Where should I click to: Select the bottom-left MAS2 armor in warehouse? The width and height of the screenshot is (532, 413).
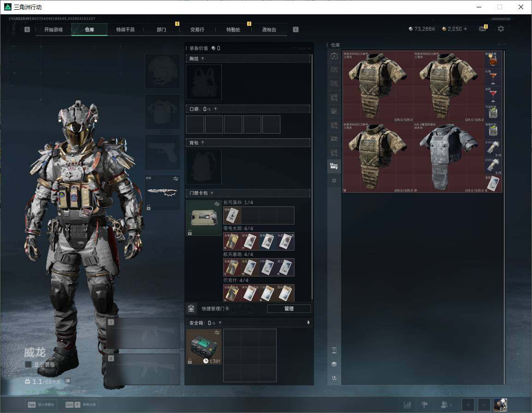378,157
